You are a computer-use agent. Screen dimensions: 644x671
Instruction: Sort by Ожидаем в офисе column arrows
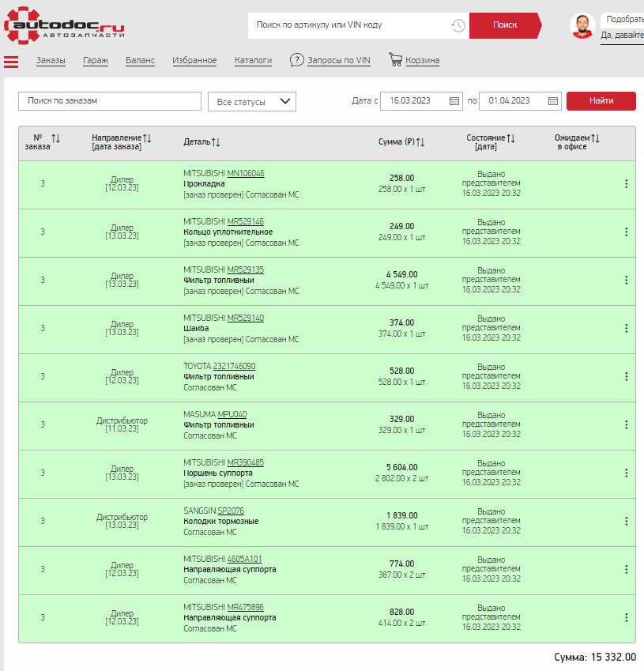pos(595,138)
